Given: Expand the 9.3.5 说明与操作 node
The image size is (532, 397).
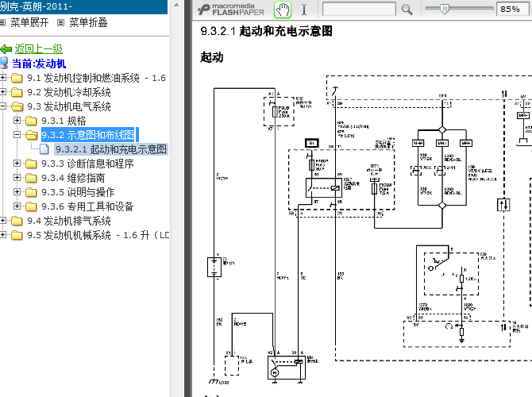Looking at the screenshot, I should click(x=17, y=191).
